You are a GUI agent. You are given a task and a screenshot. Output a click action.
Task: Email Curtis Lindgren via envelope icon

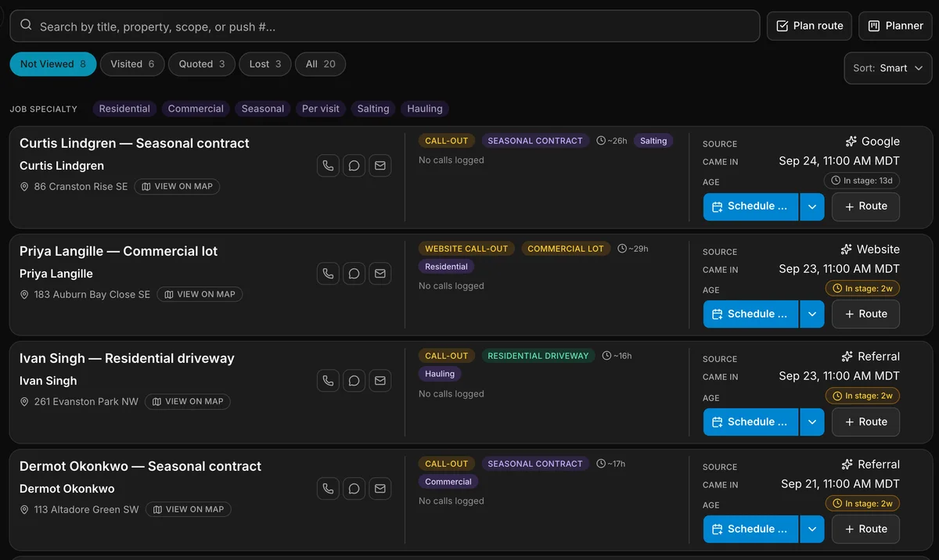point(380,166)
